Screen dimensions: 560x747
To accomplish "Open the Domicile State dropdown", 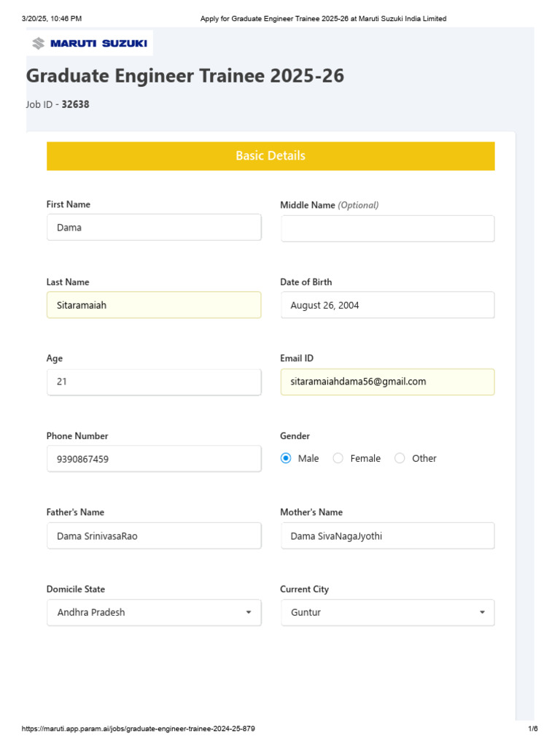I will tap(153, 613).
